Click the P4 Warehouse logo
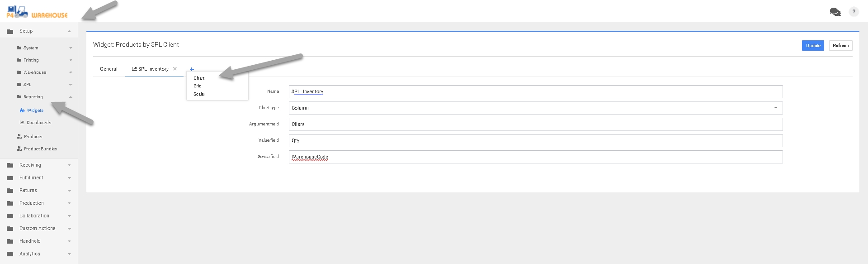868x264 pixels. pos(37,12)
